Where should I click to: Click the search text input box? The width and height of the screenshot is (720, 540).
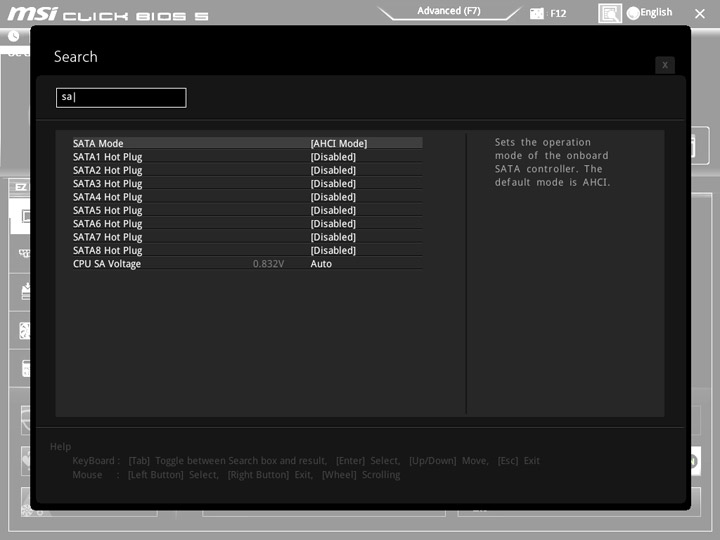coord(121,97)
